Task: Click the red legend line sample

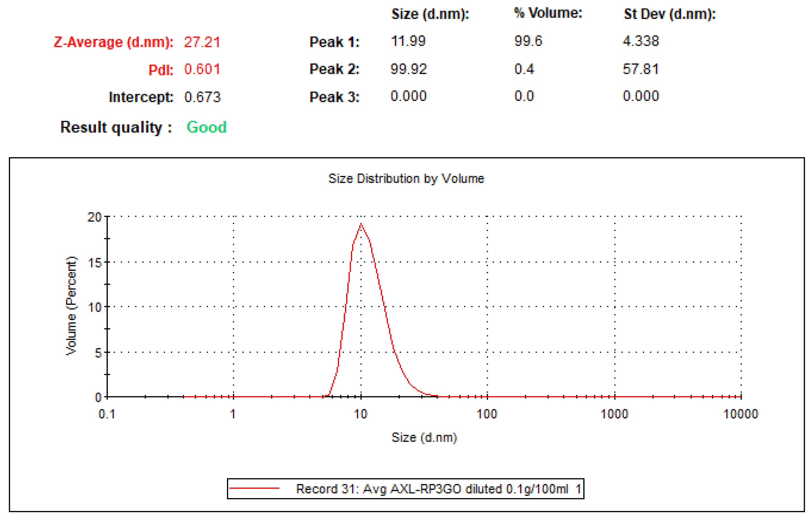Action: 254,488
